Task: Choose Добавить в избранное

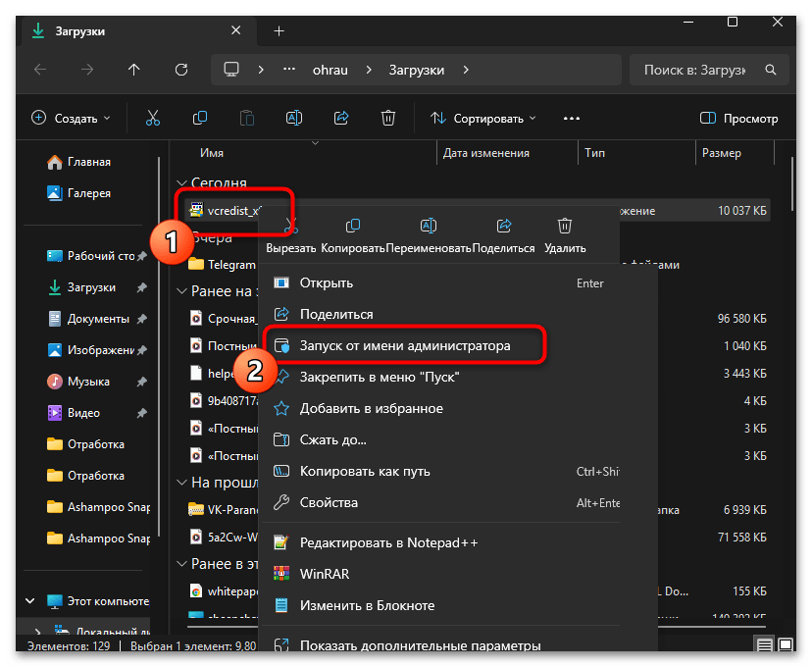Action: pyautogui.click(x=440, y=409)
